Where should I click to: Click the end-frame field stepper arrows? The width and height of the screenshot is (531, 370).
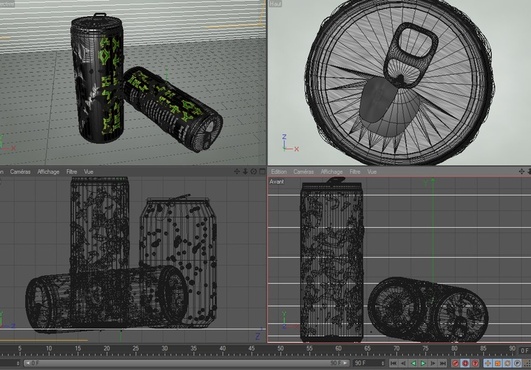point(383,363)
